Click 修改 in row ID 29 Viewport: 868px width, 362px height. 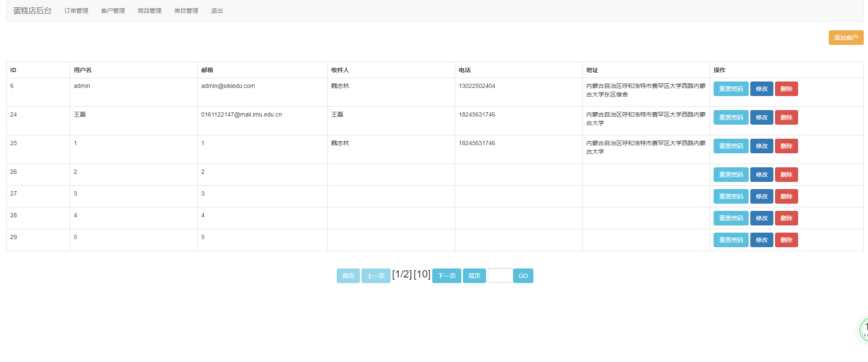761,240
